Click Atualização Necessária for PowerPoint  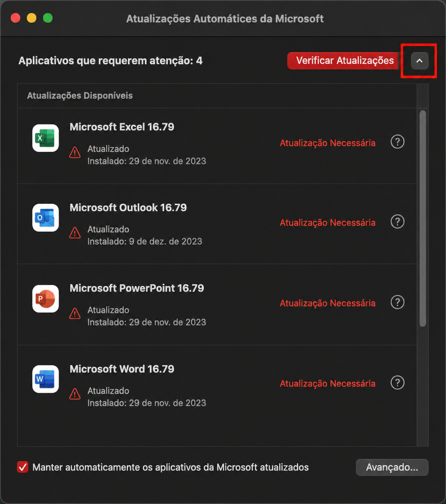pyautogui.click(x=327, y=303)
